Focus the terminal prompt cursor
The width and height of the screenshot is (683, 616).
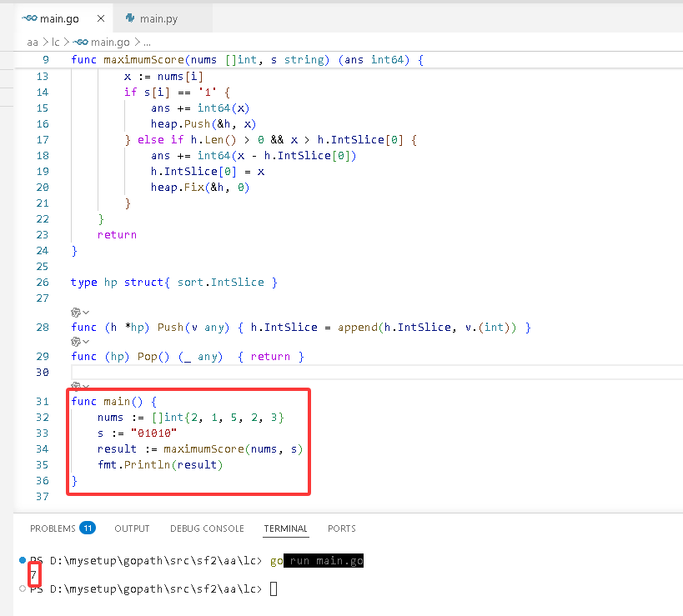[274, 589]
